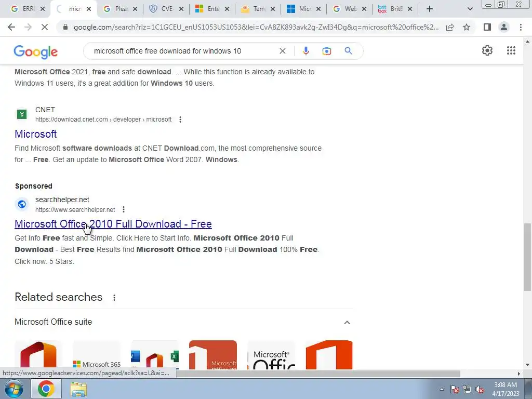This screenshot has width=532, height=399.
Task: Click the horizontal scrollbar right arrow
Action: [518, 374]
